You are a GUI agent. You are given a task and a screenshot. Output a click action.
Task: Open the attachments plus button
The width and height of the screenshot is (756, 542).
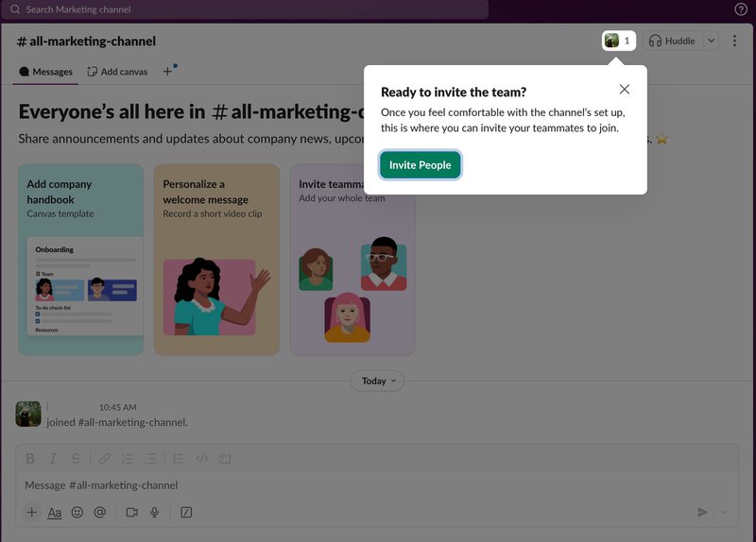(x=32, y=512)
